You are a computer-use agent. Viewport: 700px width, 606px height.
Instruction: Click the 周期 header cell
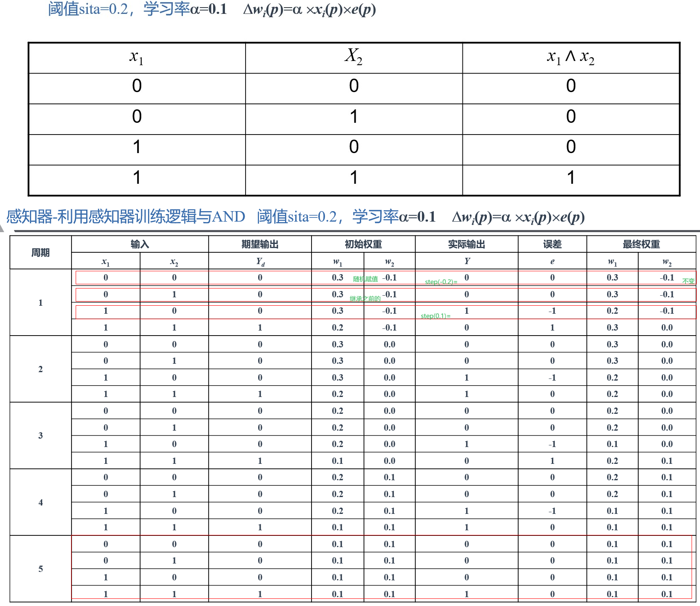[x=40, y=252]
